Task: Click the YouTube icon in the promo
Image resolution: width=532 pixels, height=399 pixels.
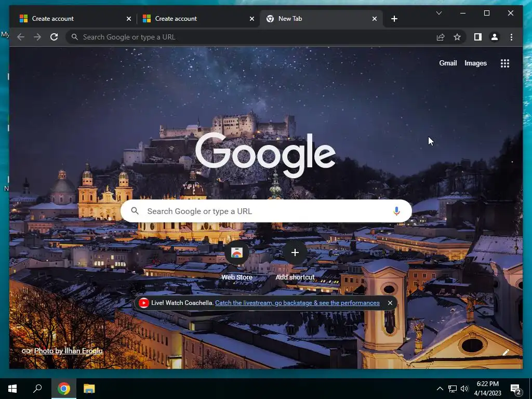Action: (x=143, y=303)
